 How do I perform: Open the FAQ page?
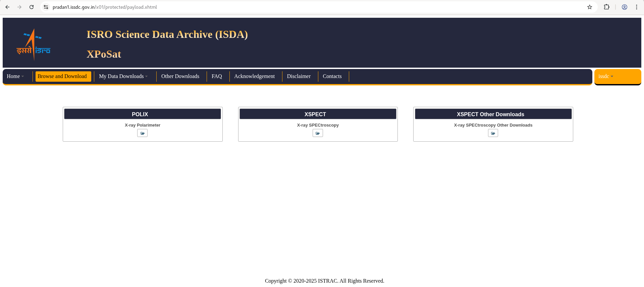tap(217, 76)
